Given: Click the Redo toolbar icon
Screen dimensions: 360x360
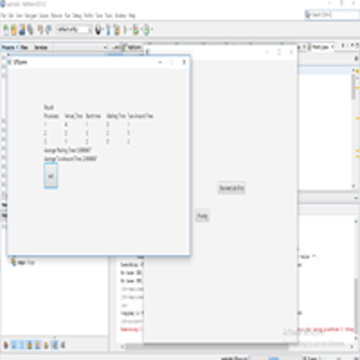Looking at the screenshot, I should tap(48, 30).
